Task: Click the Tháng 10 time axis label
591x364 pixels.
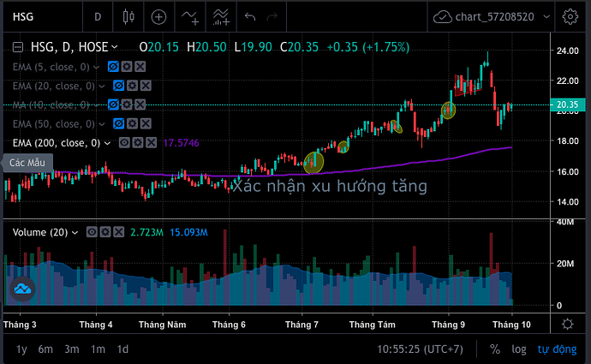Action: point(511,325)
